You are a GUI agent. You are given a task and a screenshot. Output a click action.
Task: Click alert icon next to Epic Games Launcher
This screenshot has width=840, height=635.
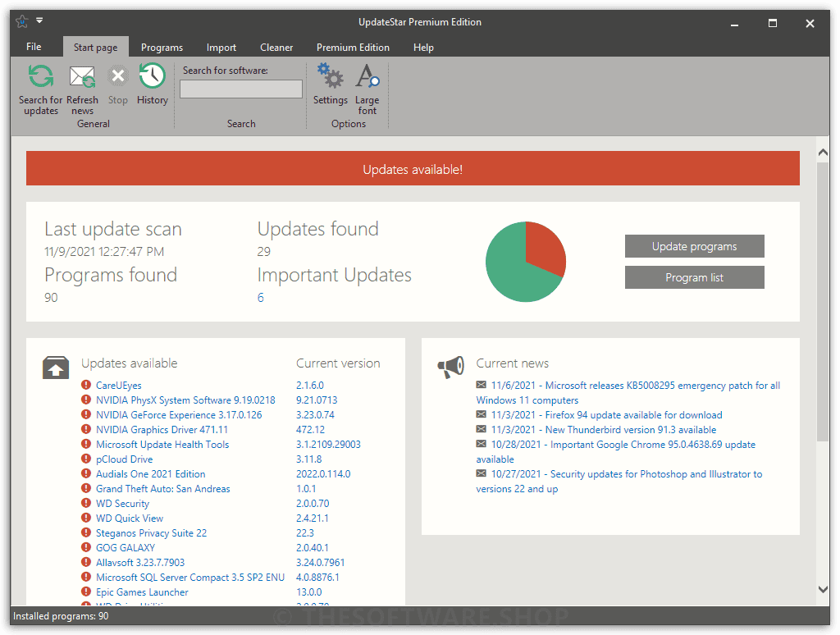tap(85, 592)
